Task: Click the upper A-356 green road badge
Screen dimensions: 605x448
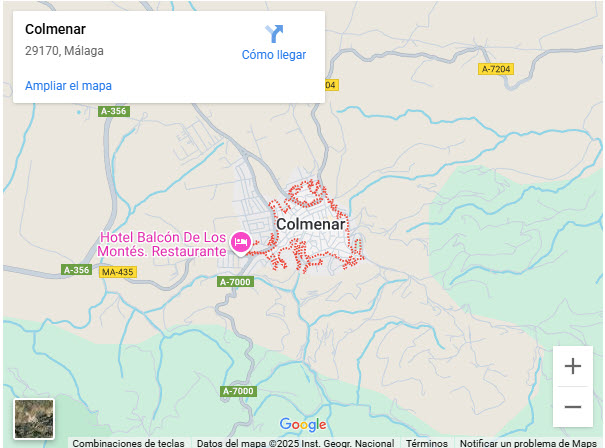Action: 113,112
